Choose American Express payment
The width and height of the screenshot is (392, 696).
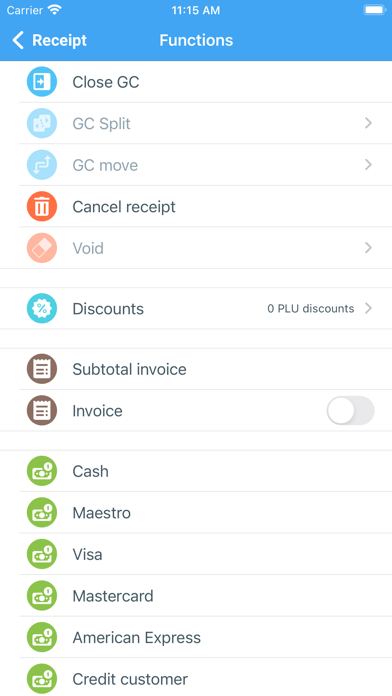(196, 637)
